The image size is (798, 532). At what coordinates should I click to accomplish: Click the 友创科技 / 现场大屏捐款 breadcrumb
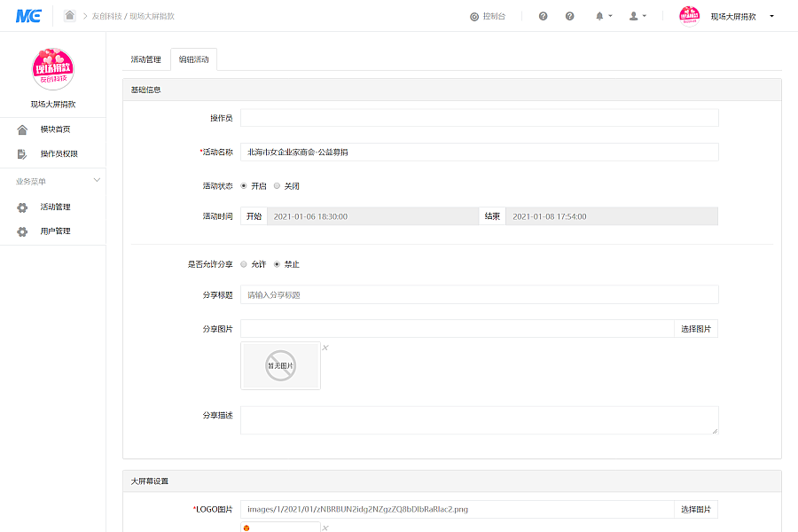pos(133,16)
